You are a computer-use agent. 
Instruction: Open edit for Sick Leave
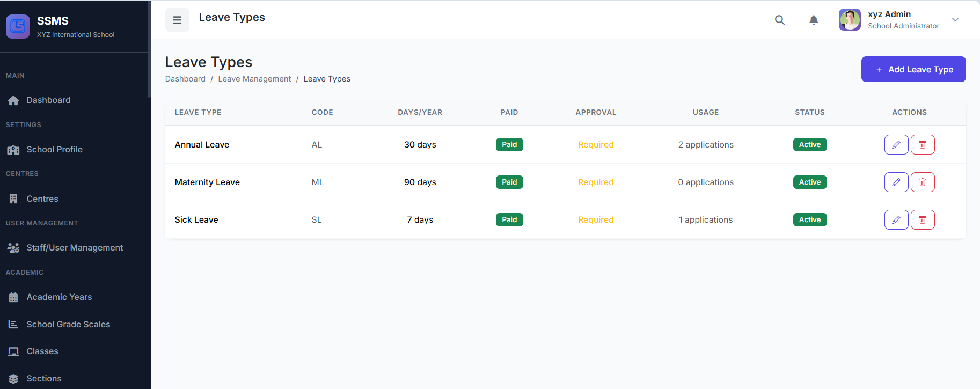pos(896,220)
